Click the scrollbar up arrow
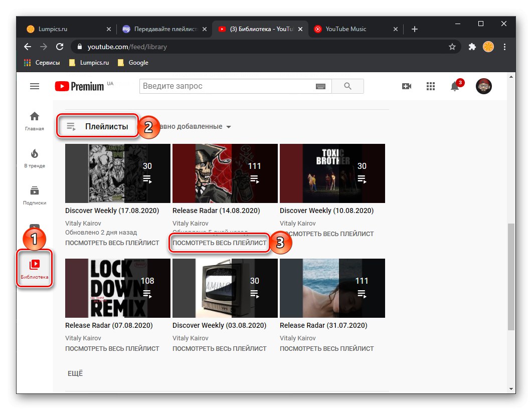Image resolution: width=532 pixels, height=410 pixels. click(511, 77)
